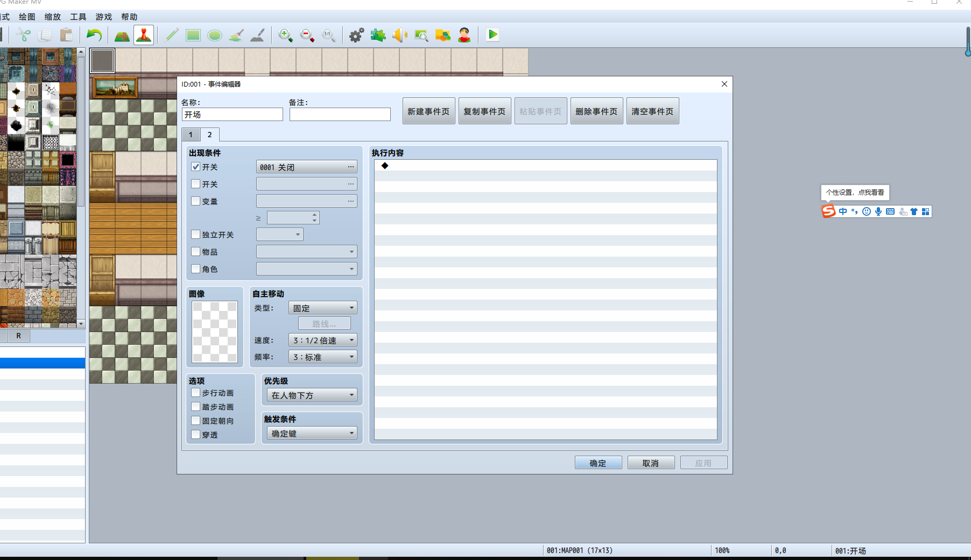Click 删除事件页 delete event page button
This screenshot has width=971, height=560.
click(597, 111)
